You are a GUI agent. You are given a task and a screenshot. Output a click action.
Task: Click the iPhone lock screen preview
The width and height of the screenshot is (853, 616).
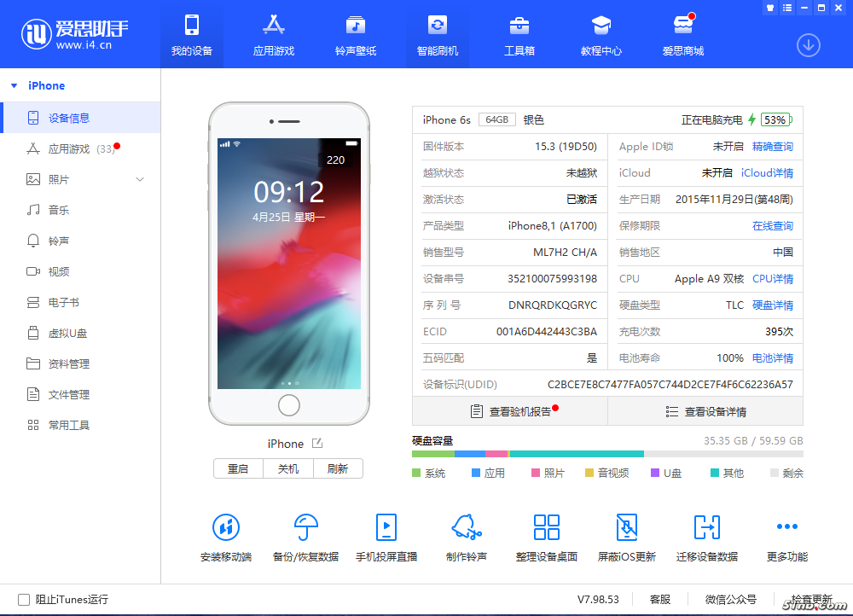pyautogui.click(x=289, y=263)
